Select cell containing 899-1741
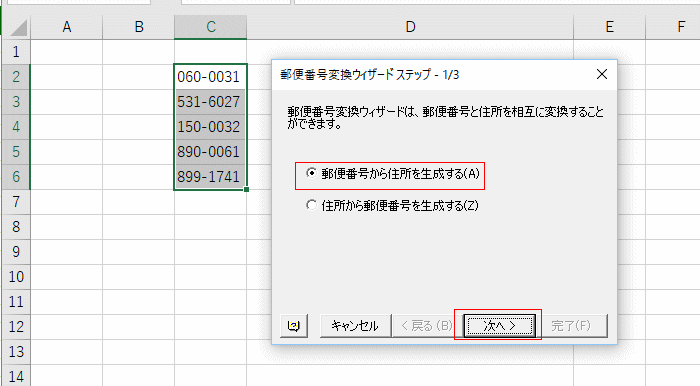Screen dimensions: 700x386 coord(210,177)
